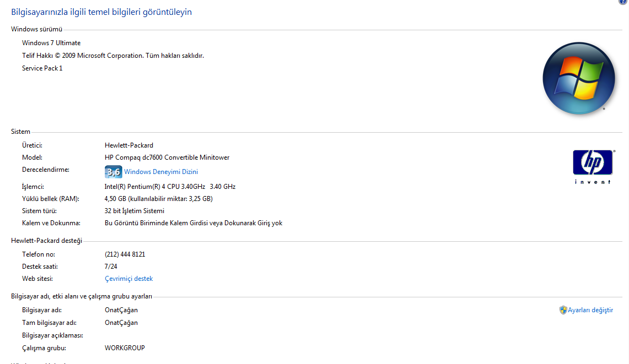Viewport: 629px width, 364px height.
Task: Click the Windows 7 Ultimate edition text
Action: click(51, 43)
